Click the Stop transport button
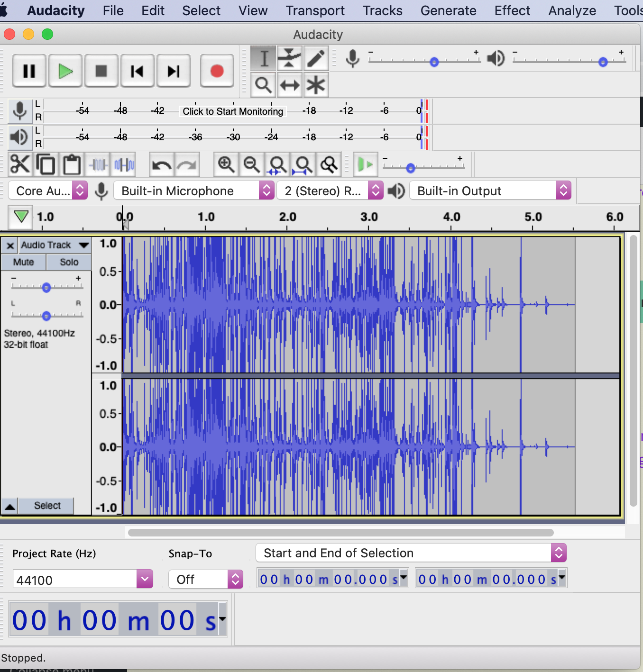This screenshot has height=672, width=643. 101,71
